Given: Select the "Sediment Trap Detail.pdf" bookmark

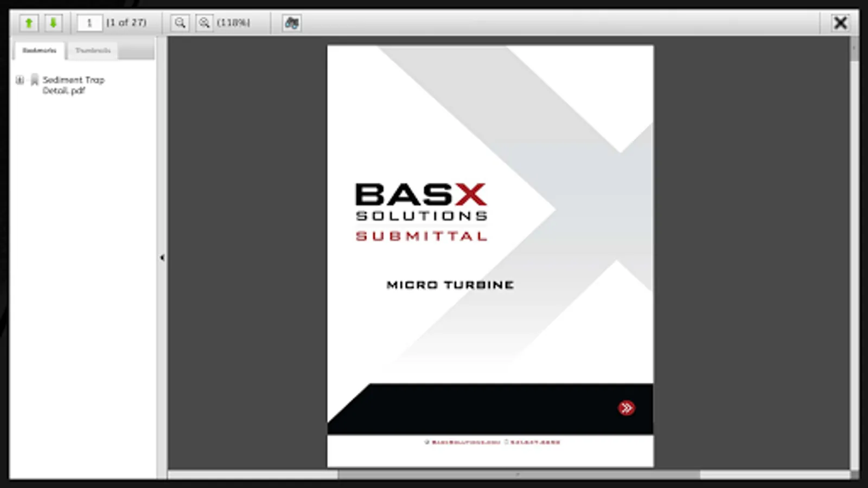Looking at the screenshot, I should click(73, 85).
